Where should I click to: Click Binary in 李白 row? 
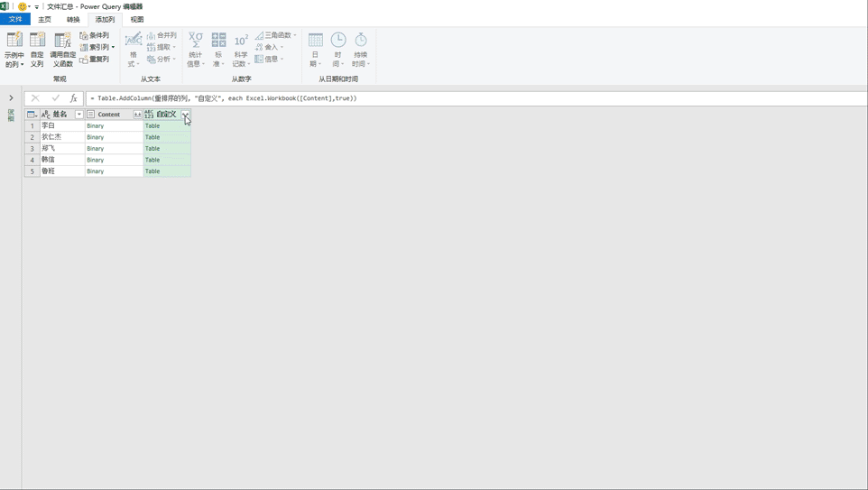(x=96, y=126)
